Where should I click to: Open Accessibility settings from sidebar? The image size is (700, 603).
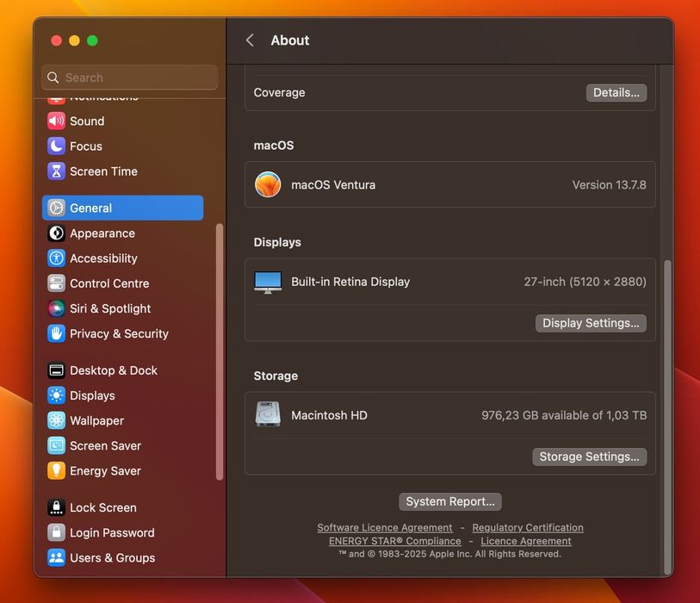123,258
